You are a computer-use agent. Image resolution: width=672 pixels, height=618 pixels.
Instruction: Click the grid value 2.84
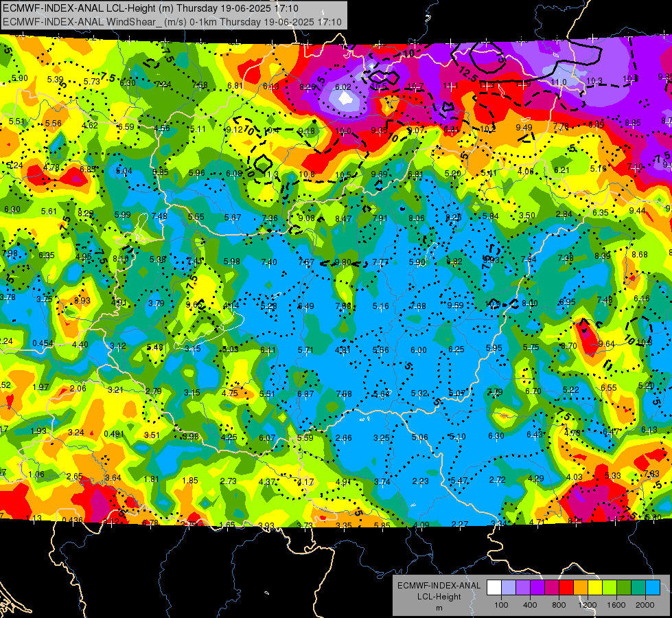point(564,214)
